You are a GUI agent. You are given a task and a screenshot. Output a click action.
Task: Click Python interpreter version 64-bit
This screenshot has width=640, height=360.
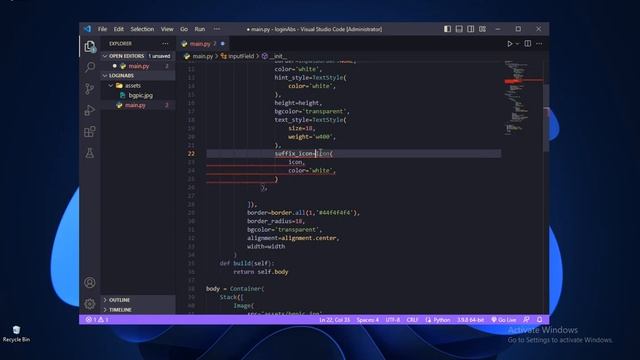[470, 320]
